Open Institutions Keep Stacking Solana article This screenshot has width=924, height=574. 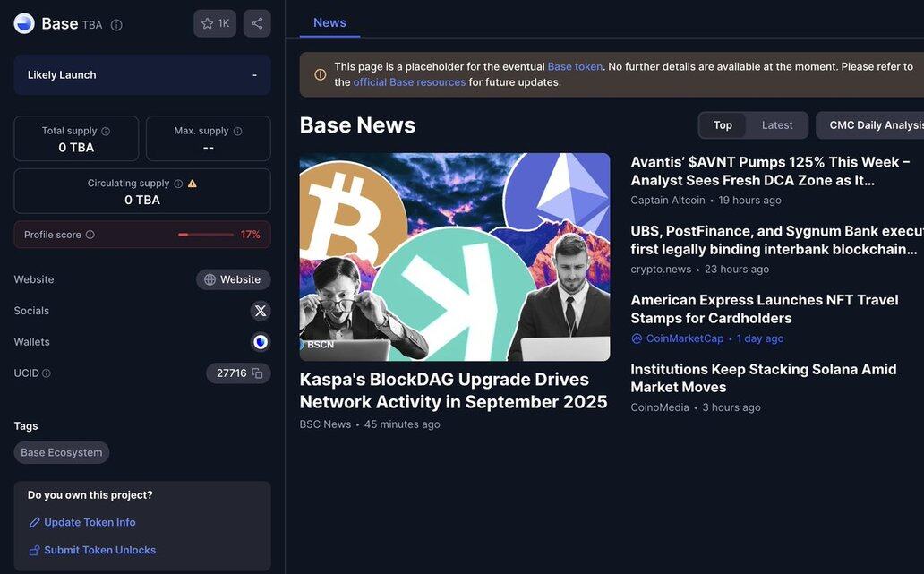763,378
